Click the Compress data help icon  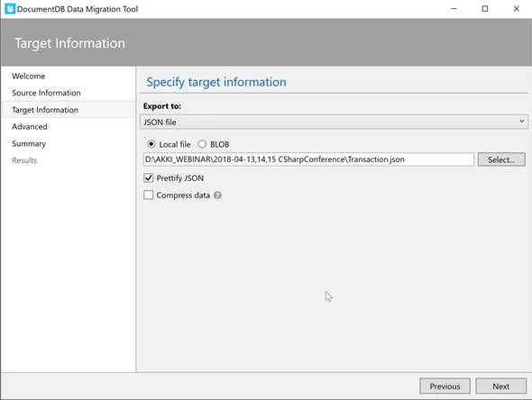point(217,195)
